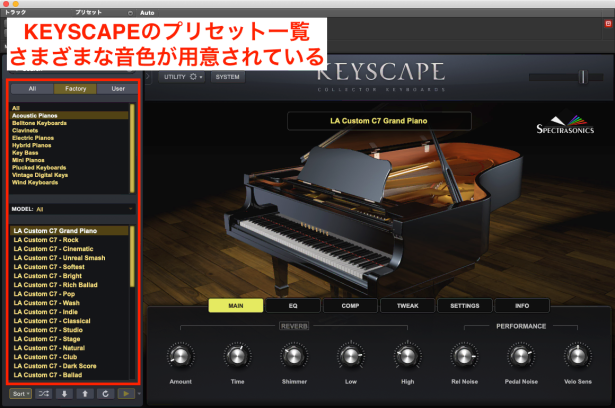Screen dimensions: 615x408
Task: Refresh the preset browser
Action: coord(105,393)
